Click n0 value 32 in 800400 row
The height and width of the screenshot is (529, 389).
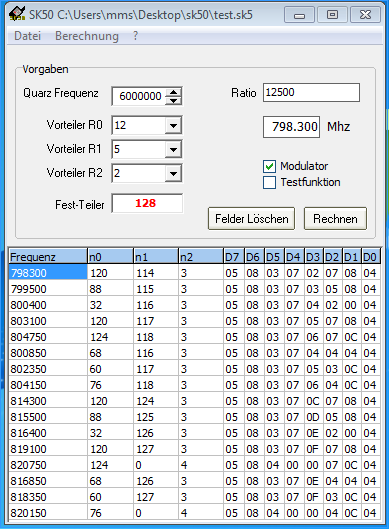click(110, 305)
